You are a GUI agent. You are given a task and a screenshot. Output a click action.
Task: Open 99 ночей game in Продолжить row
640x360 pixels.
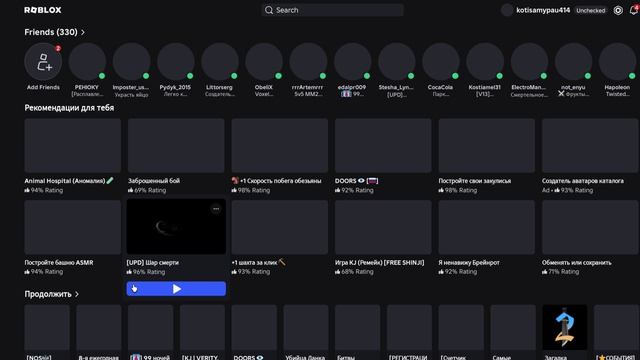click(150, 327)
